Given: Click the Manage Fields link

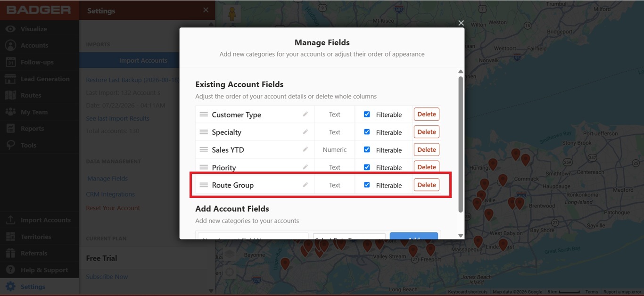Looking at the screenshot, I should click(x=107, y=179).
